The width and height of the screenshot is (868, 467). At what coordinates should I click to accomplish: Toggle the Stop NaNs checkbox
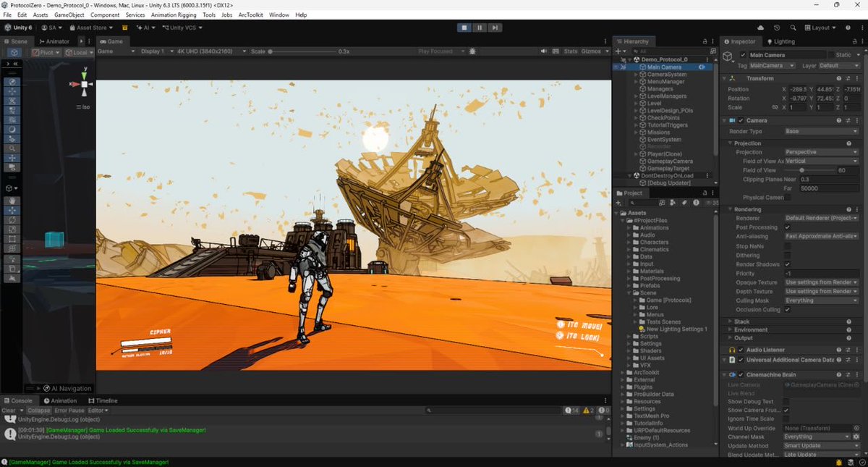point(788,246)
